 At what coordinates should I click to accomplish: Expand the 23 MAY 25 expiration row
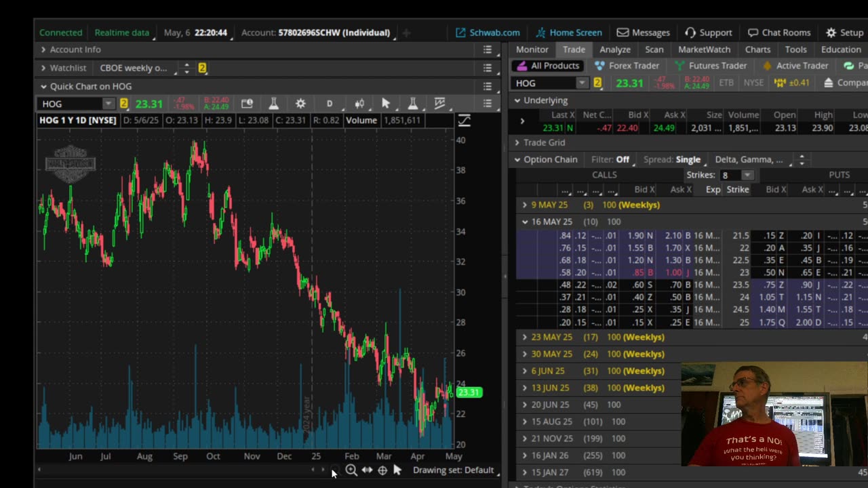point(524,337)
